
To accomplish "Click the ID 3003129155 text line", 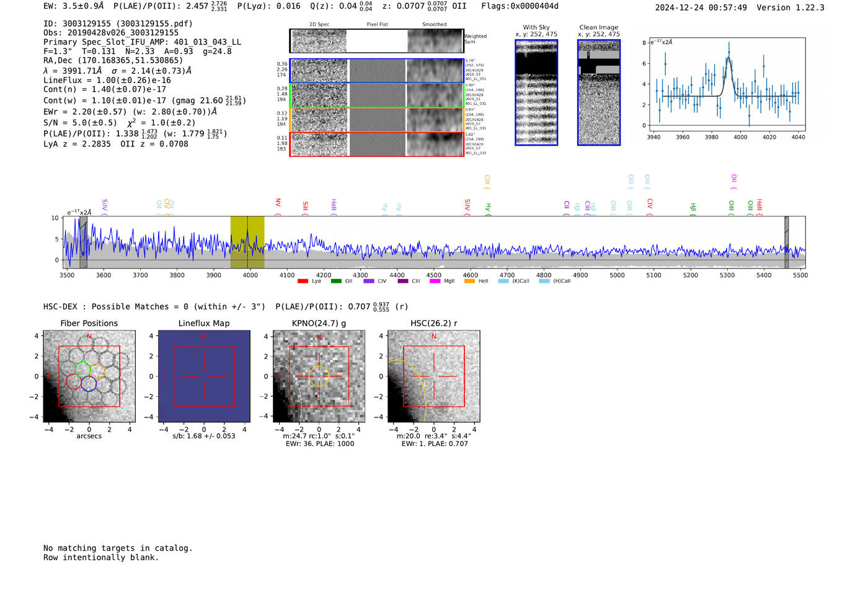I will (118, 24).
